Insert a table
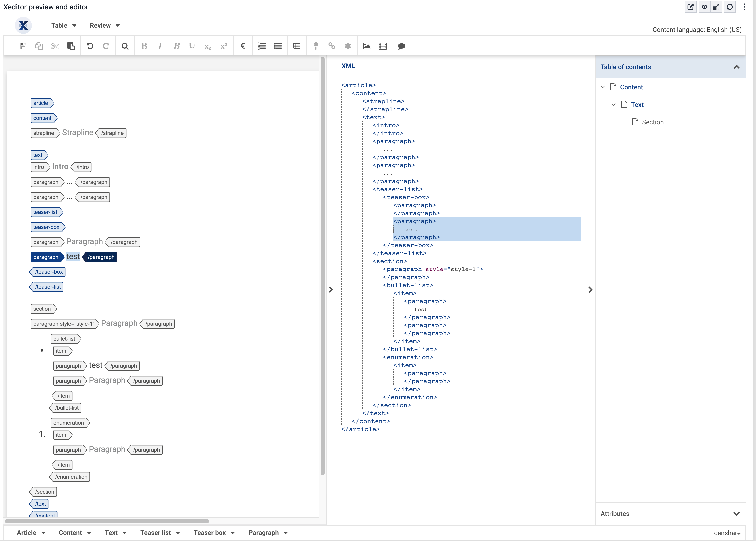The width and height of the screenshot is (756, 541). tap(296, 46)
